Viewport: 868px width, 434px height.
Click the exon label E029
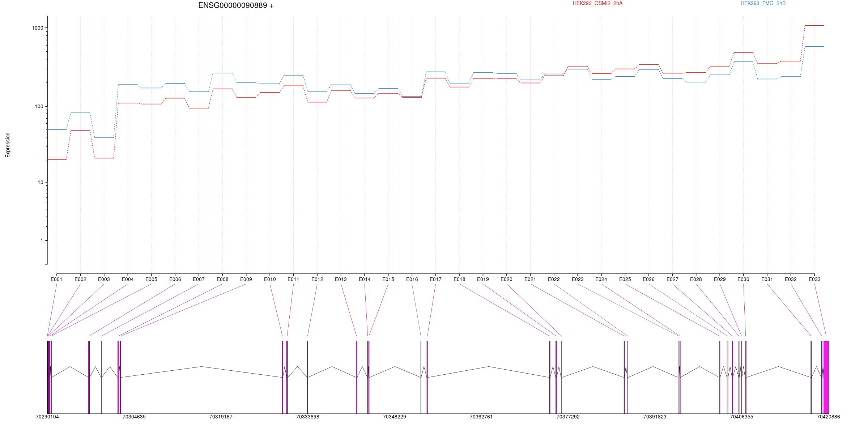tap(720, 279)
